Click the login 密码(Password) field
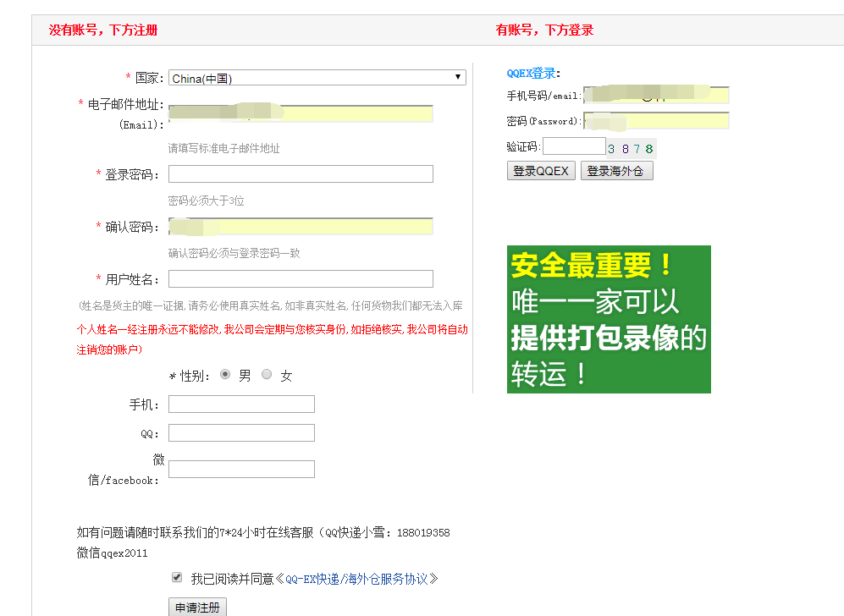Viewport: 844px width, 616px height. [656, 121]
